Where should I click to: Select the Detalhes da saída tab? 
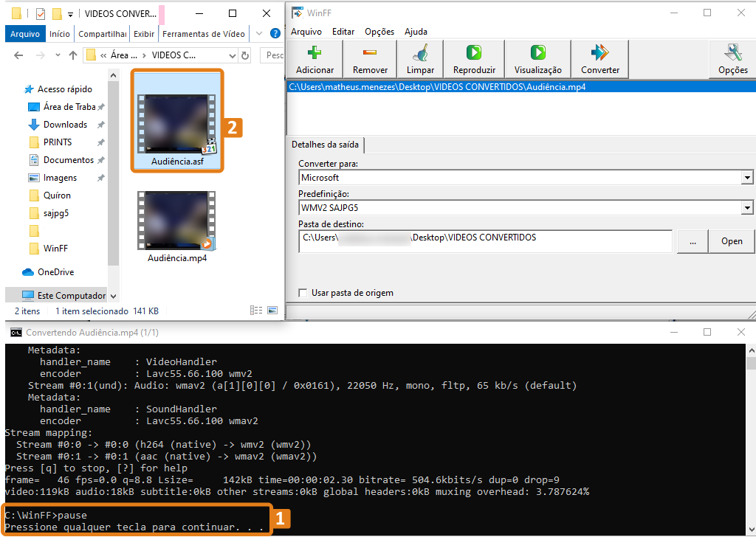(x=325, y=145)
